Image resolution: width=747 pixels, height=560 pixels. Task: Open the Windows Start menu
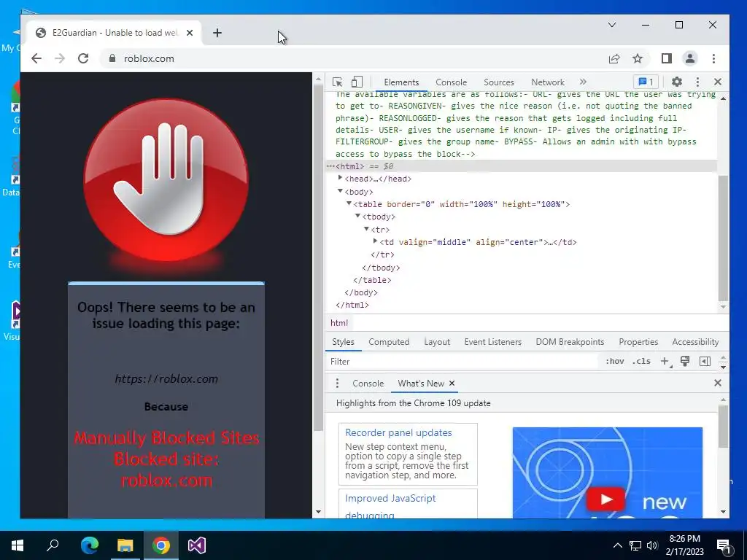[18, 545]
